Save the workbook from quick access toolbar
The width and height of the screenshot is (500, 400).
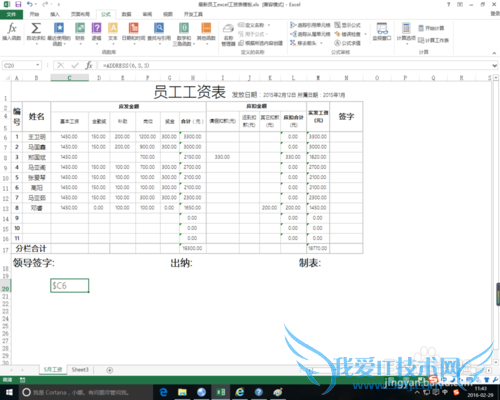point(18,4)
